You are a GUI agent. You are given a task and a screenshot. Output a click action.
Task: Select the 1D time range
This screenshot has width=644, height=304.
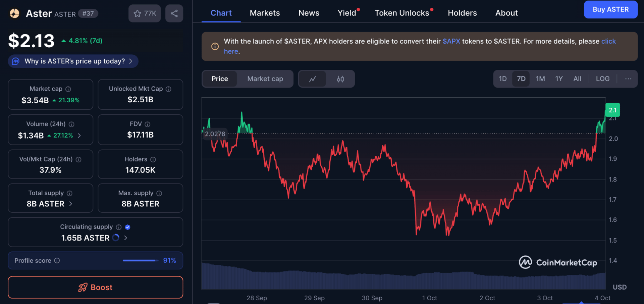coord(502,79)
